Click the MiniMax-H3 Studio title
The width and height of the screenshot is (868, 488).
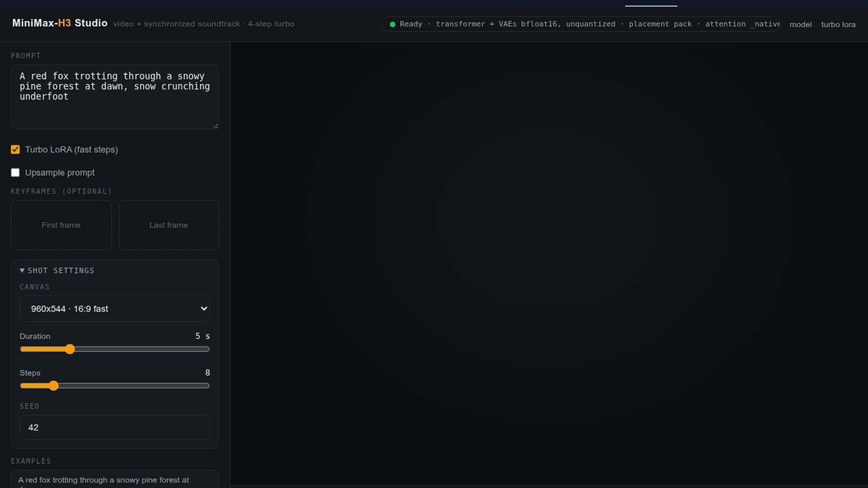click(x=60, y=23)
